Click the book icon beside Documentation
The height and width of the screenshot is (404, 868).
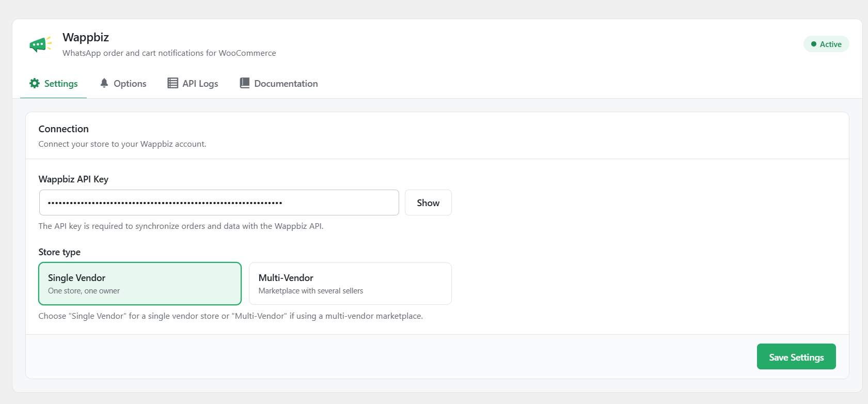pos(245,83)
